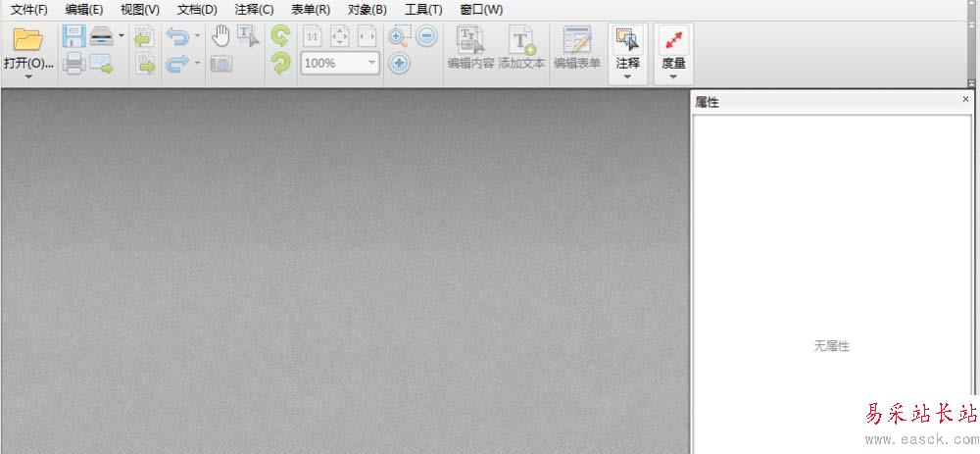
Task: Open the 窗口(W) menu
Action: click(480, 10)
